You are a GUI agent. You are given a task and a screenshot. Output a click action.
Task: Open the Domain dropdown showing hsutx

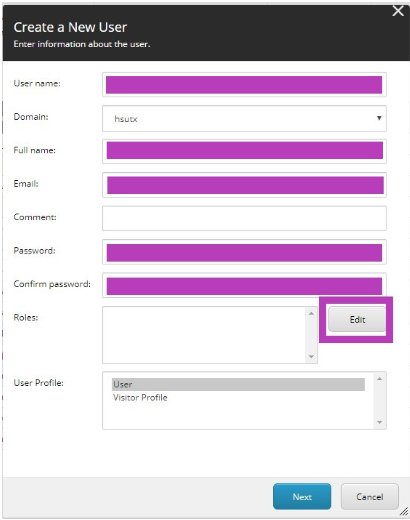click(x=244, y=118)
